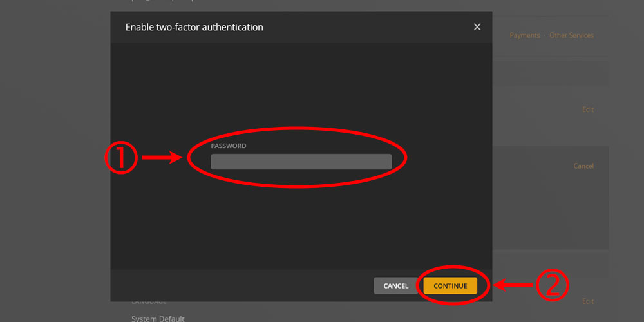Open the Other Services link in background
Image resolution: width=644 pixels, height=322 pixels.
tap(571, 35)
